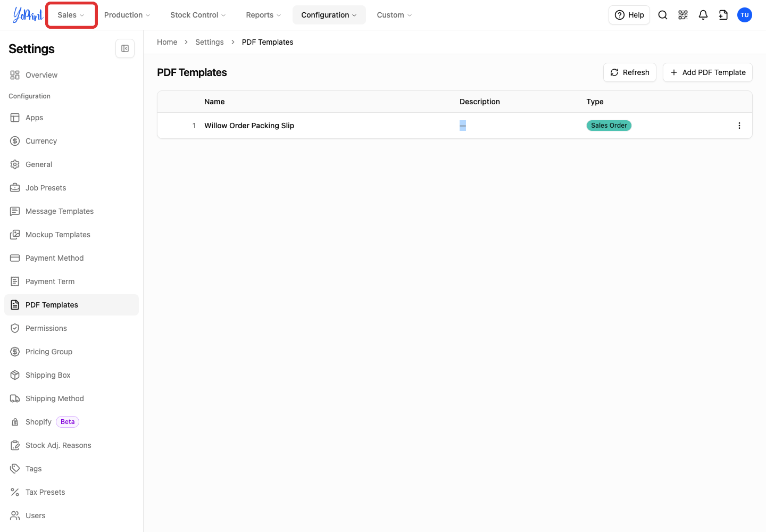
Task: Open Job Presets settings
Action: click(x=71, y=188)
